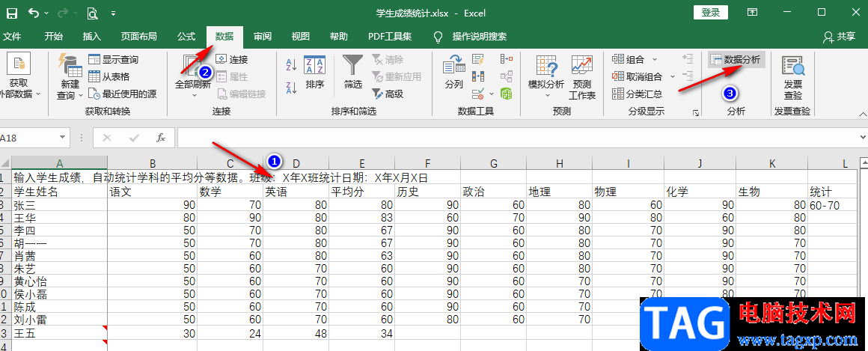This screenshot has width=868, height=351.
Task: Click the green Manage Data Model icon
Action: [506, 94]
